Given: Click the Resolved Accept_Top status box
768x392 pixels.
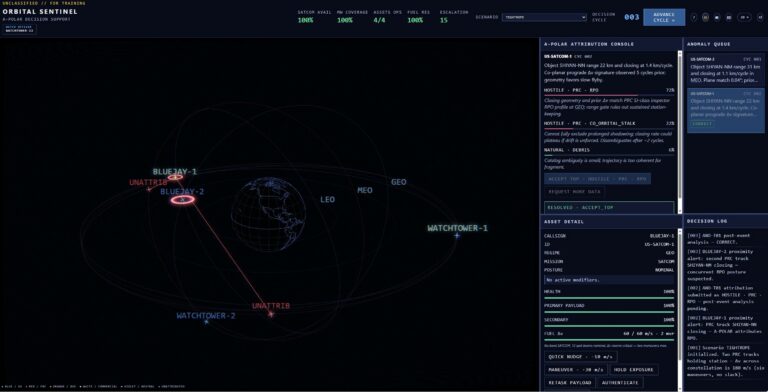Looking at the screenshot, I should (609, 207).
